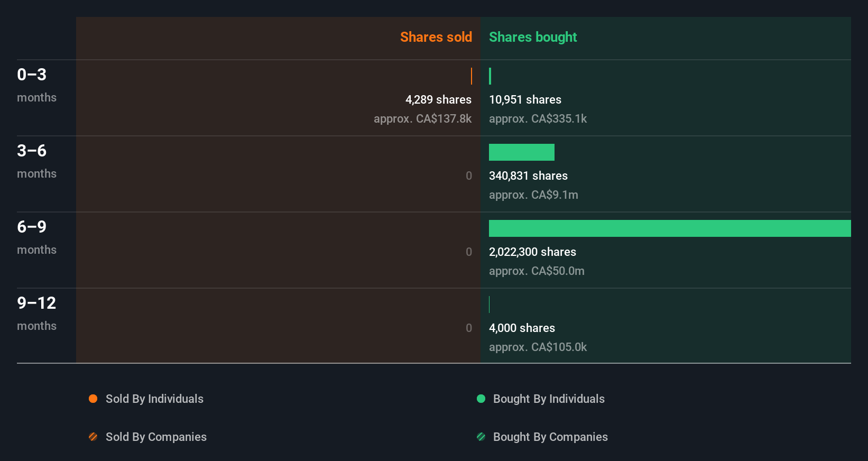This screenshot has height=461, width=868.
Task: Click the Shares bought column header
Action: [x=532, y=37]
